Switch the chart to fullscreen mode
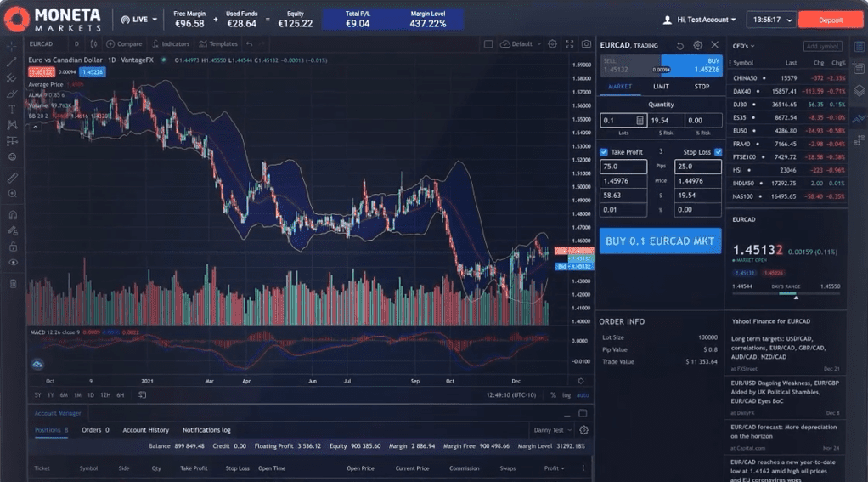This screenshot has width=868, height=482. 569,43
